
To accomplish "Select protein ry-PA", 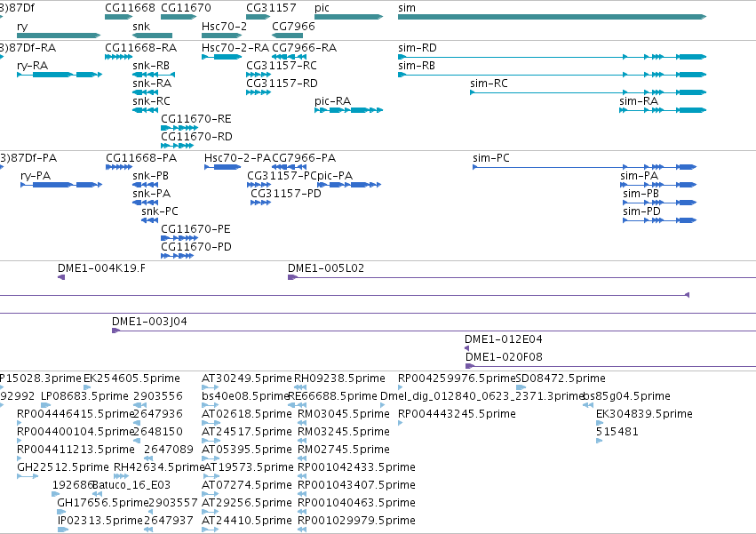I will point(61,185).
